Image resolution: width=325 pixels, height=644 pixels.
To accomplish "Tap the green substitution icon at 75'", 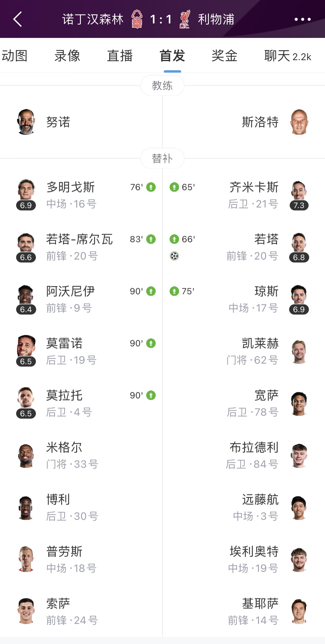I will 174,291.
